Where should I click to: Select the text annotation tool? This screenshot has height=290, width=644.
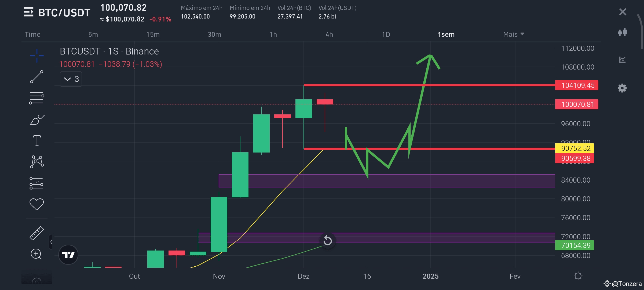[37, 140]
